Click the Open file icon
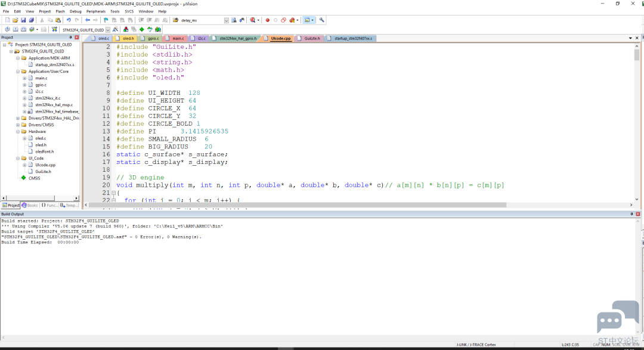The width and height of the screenshot is (644, 350). (15, 20)
